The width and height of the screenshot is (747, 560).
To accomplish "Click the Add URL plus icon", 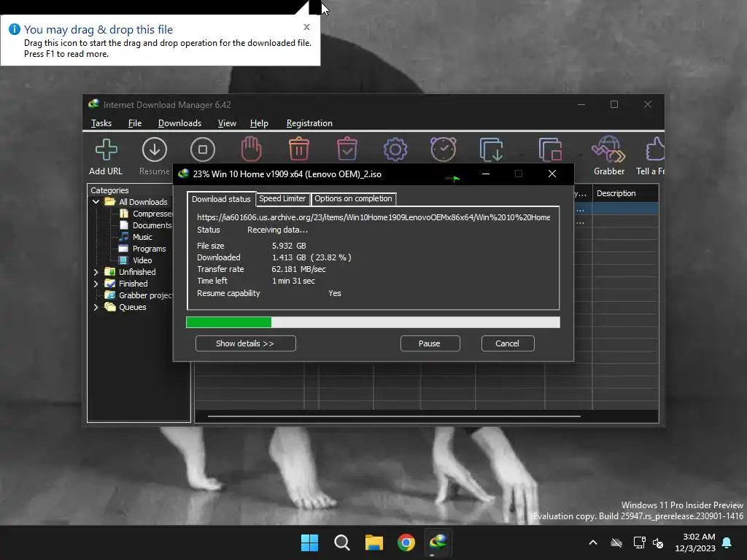I will pyautogui.click(x=107, y=149).
